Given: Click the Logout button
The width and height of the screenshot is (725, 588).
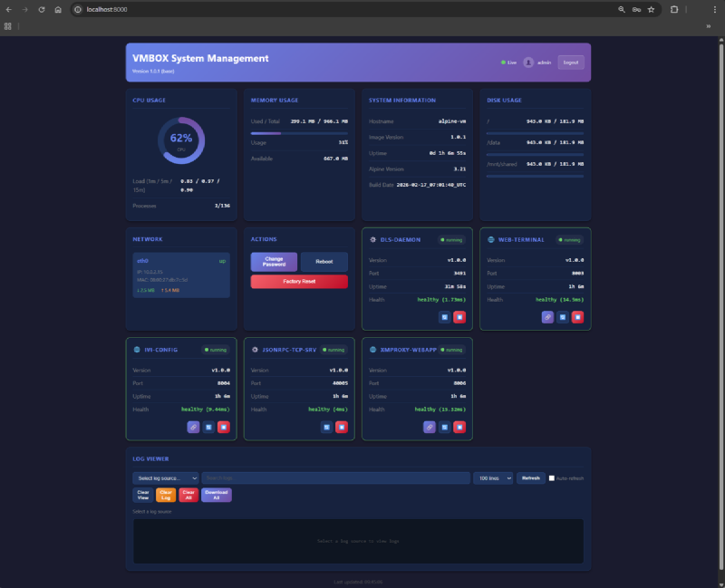Looking at the screenshot, I should tap(570, 62).
